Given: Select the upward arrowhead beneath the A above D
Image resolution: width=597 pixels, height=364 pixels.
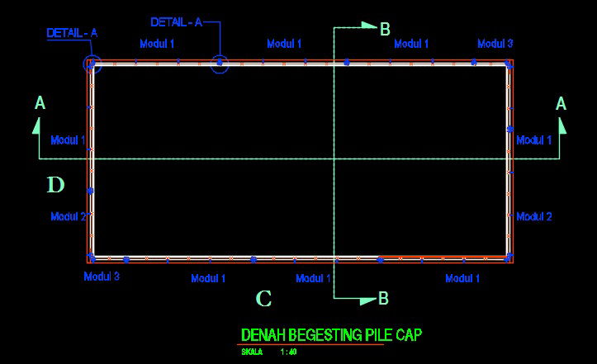Looking at the screenshot, I should tap(36, 126).
